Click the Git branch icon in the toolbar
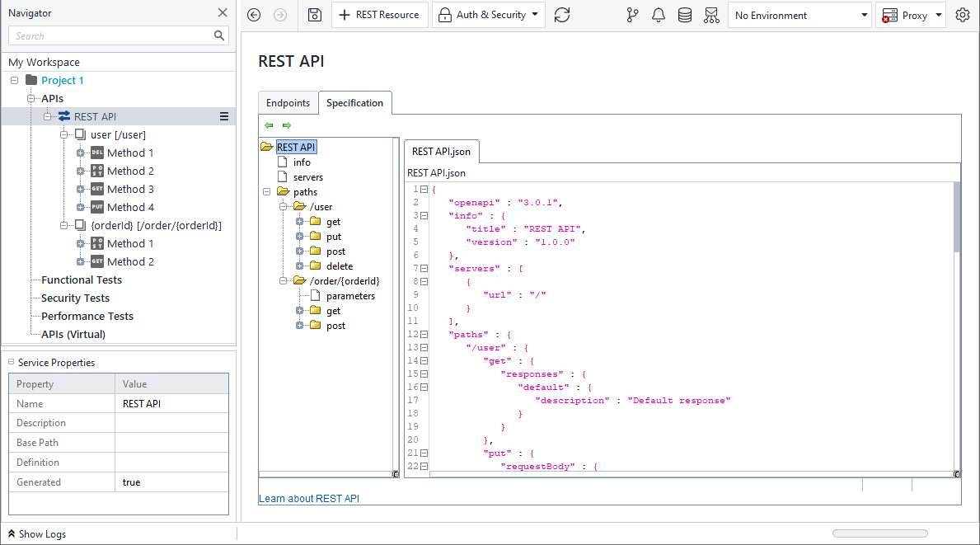Screen dimensions: 980x545 pos(632,15)
